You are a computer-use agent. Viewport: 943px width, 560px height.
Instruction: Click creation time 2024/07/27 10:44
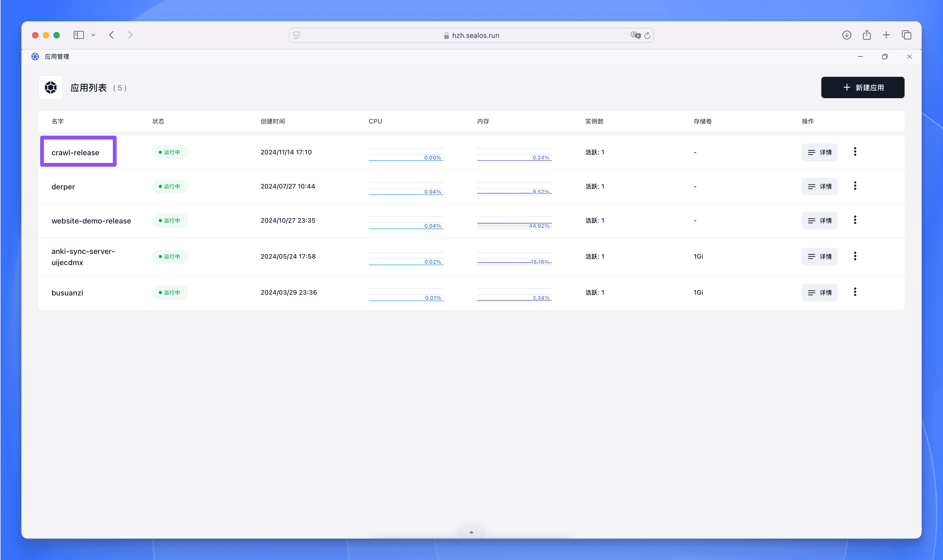pos(288,186)
